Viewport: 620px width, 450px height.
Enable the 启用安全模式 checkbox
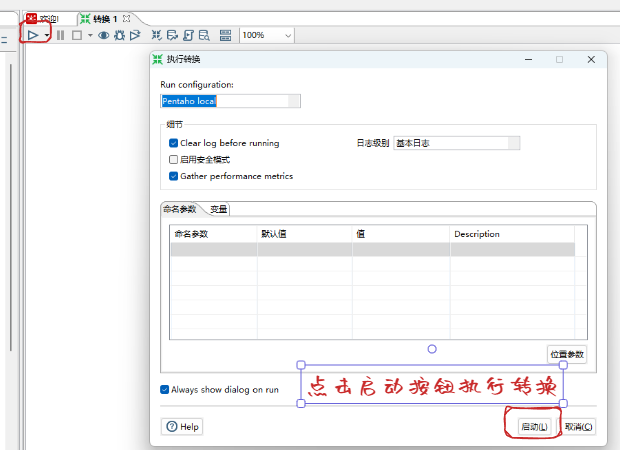point(173,159)
